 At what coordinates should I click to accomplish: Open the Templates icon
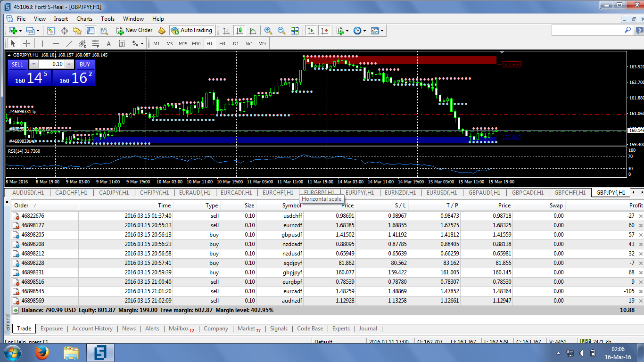(x=375, y=31)
